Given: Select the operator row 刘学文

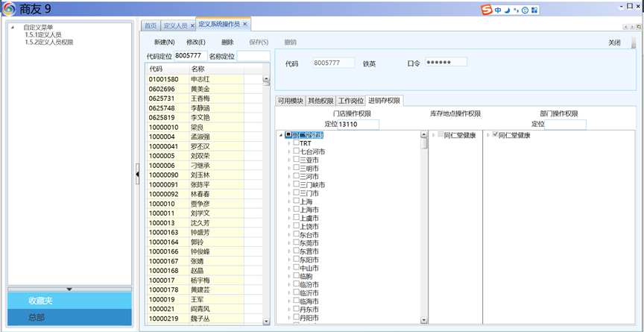Looking at the screenshot, I should pos(205,213).
